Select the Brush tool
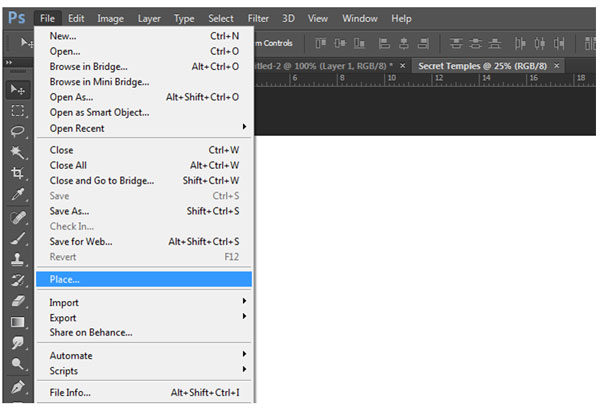 pos(18,238)
